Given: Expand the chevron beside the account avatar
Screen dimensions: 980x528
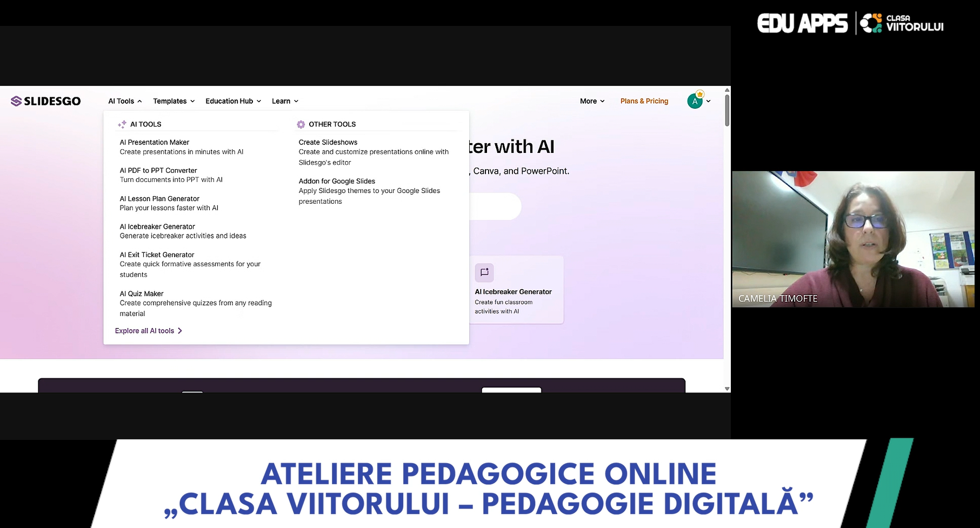Looking at the screenshot, I should pyautogui.click(x=708, y=101).
